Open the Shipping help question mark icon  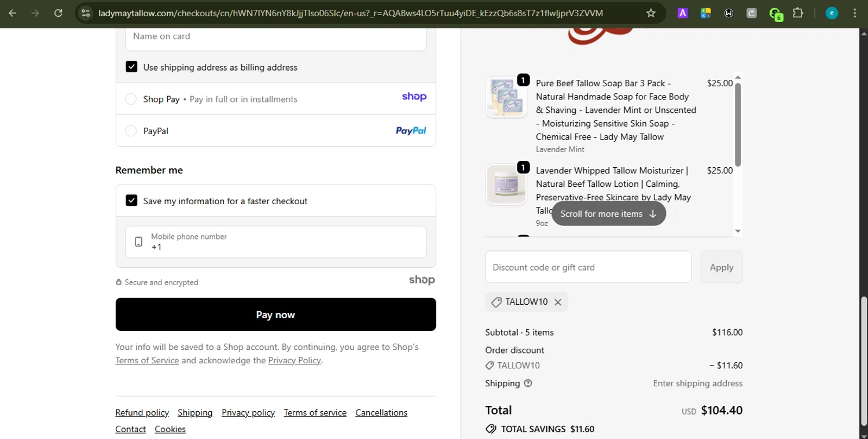click(x=528, y=383)
